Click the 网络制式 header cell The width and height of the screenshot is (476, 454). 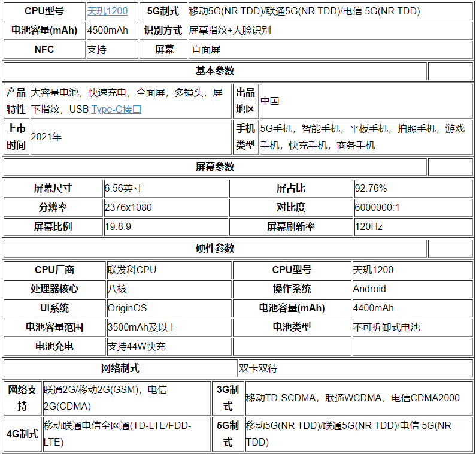point(120,368)
